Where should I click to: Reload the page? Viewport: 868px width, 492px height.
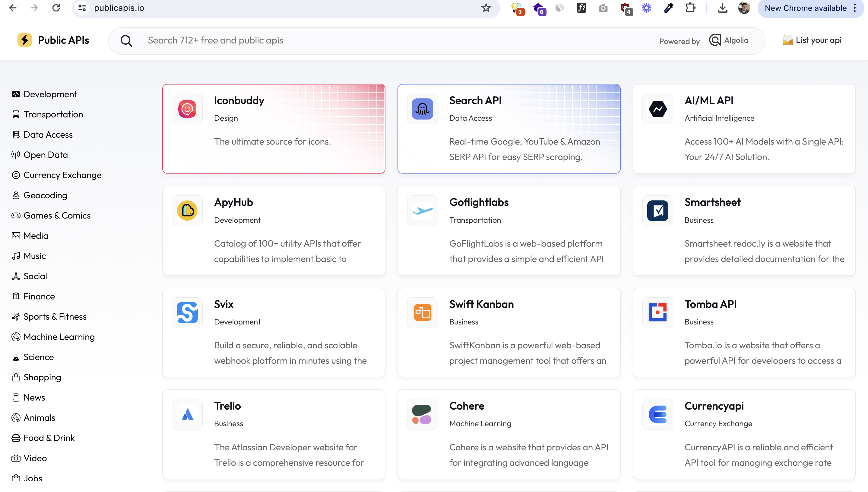tap(56, 8)
